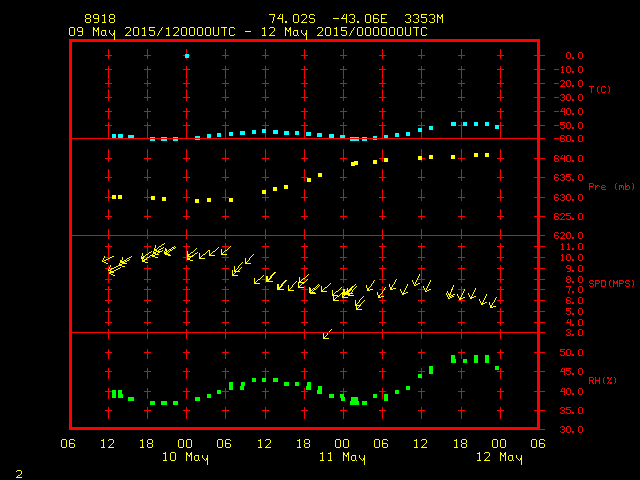The image size is (640, 480).
Task: Click the -40.0 temperature axis label
Action: [569, 111]
